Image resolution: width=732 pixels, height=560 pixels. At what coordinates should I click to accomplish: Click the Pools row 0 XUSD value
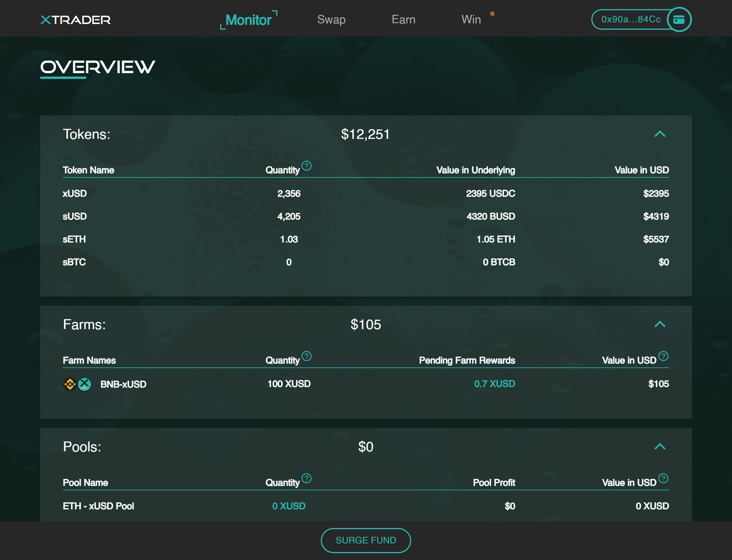[652, 506]
